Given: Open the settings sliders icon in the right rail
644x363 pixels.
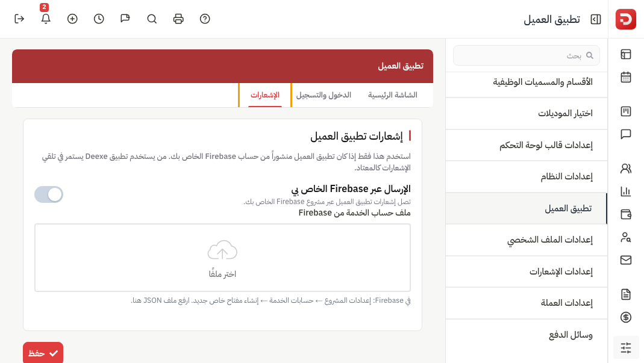Looking at the screenshot, I should click(x=625, y=348).
